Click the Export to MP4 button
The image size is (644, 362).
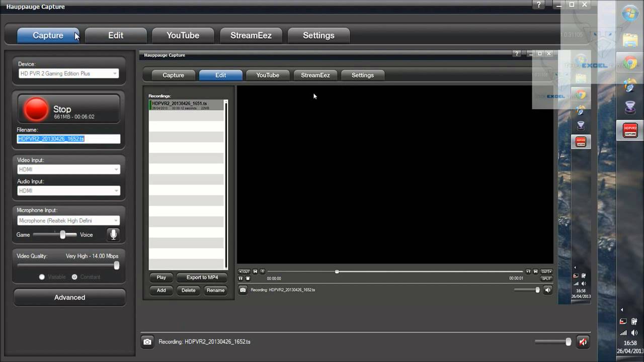click(202, 278)
